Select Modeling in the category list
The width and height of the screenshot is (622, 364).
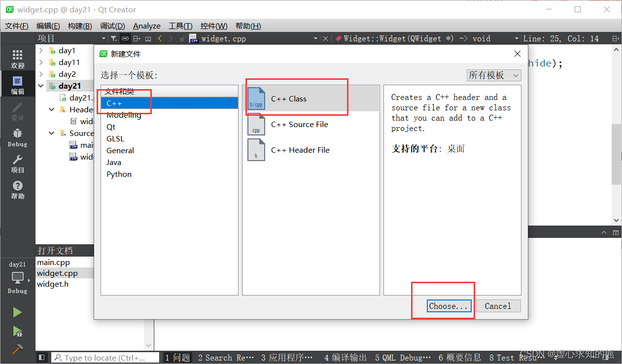pos(170,115)
